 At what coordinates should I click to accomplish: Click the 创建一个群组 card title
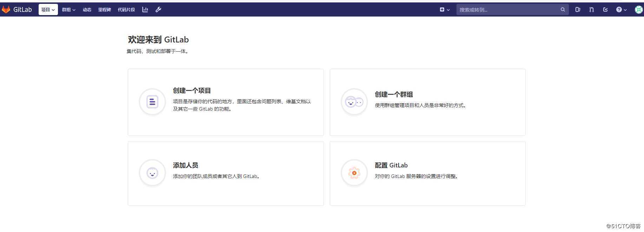[x=394, y=94]
